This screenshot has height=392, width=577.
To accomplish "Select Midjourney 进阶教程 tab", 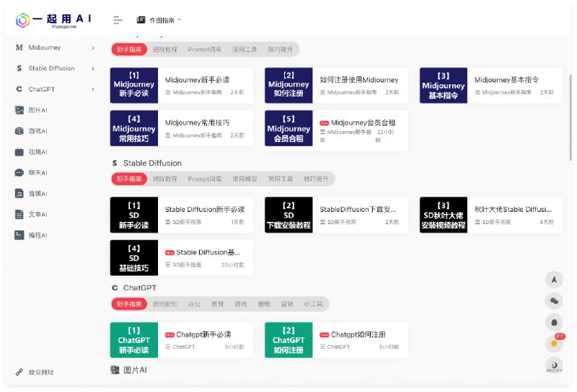I will click(x=165, y=49).
